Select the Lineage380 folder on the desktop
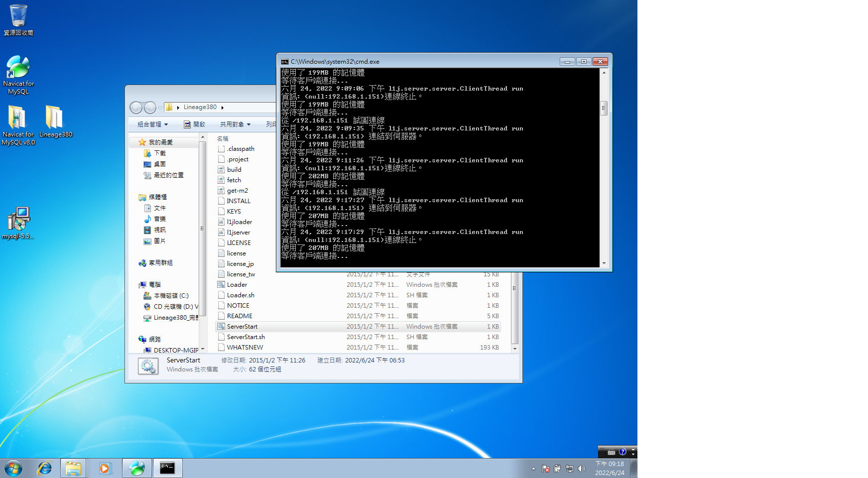 56,121
